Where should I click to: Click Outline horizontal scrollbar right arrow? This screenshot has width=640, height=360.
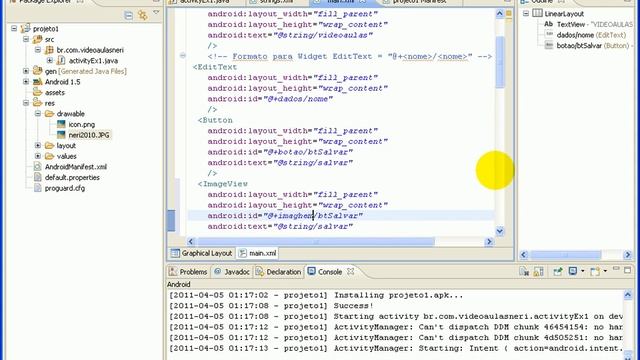point(628,255)
